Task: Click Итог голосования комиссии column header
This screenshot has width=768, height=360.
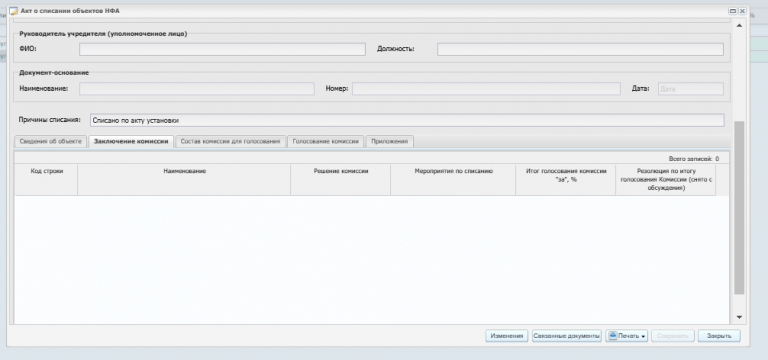Action: pos(566,179)
